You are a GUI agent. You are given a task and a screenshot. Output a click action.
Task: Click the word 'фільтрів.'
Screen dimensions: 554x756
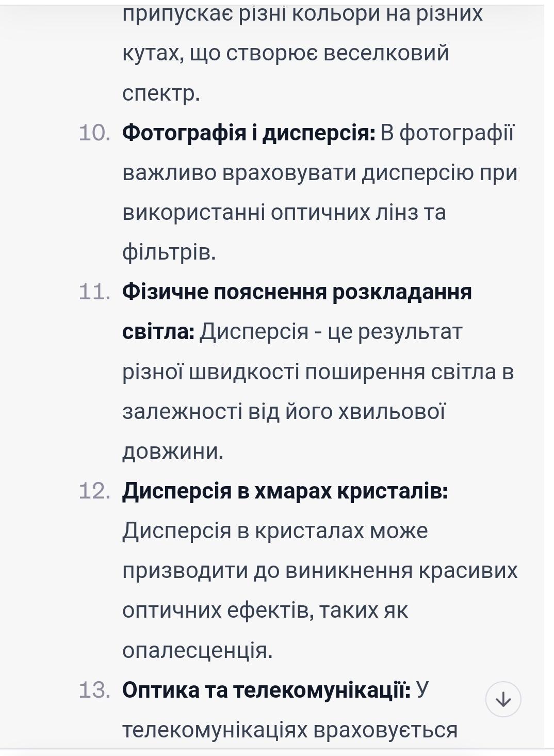click(x=169, y=252)
